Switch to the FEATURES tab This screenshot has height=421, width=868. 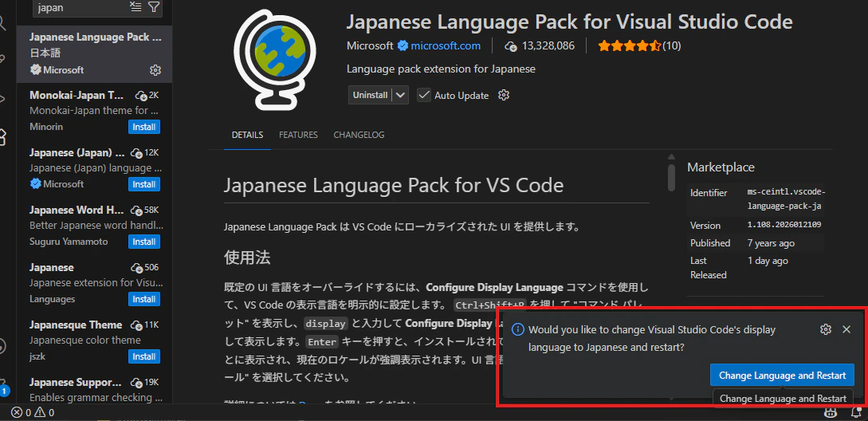[x=298, y=136]
